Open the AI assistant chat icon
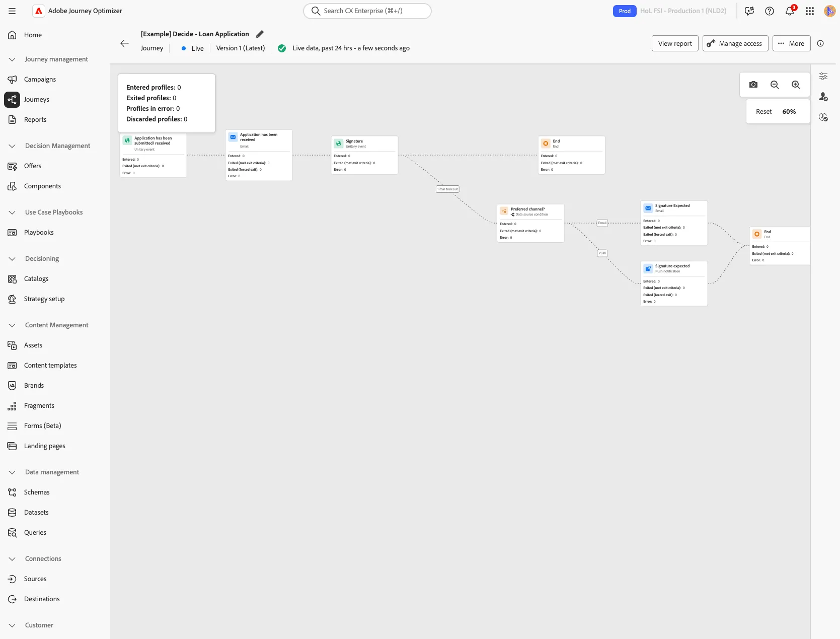Viewport: 840px width, 639px height. (x=749, y=11)
